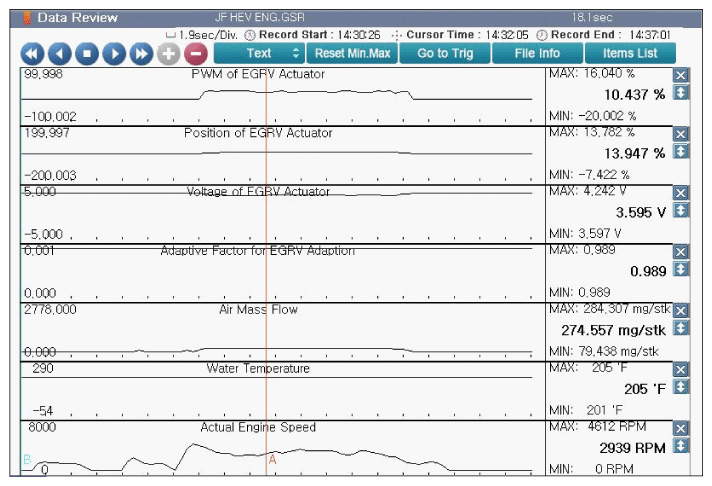Click the gray plus zoom-in button
This screenshot has width=712, height=486.
click(x=168, y=53)
